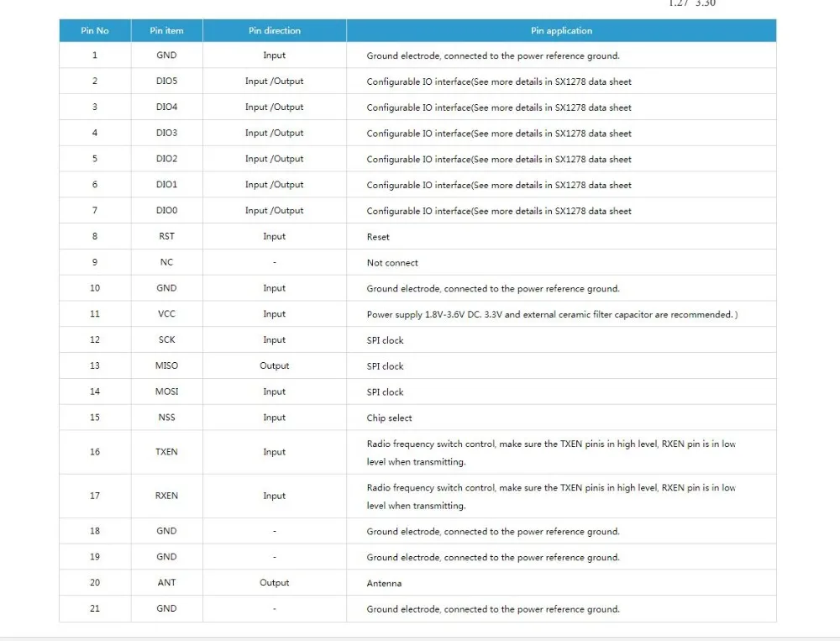840x641 pixels.
Task: Click the NC pin item cell
Action: pyautogui.click(x=166, y=262)
